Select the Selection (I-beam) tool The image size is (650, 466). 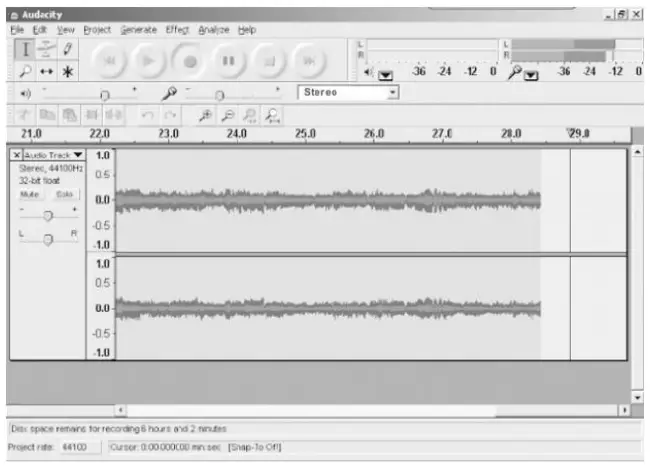[24, 49]
